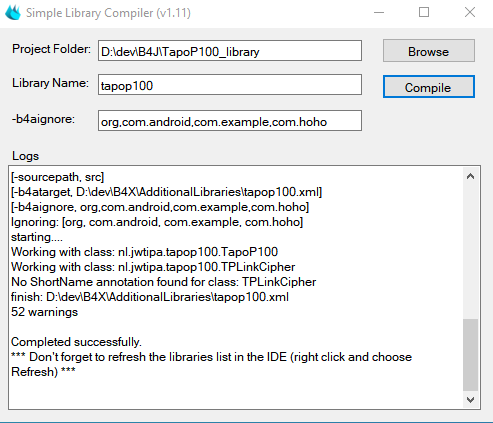Screen dimensions: 493x423
Task: Click the '[-b4atarget' log line
Action: (166, 192)
